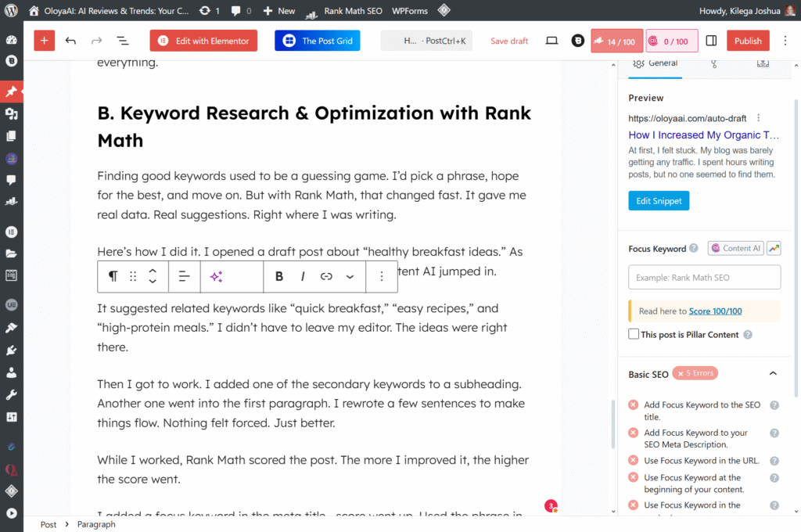Visit site OloyaAI from admin bar
Image resolution: width=801 pixels, height=532 pixels.
[109, 11]
